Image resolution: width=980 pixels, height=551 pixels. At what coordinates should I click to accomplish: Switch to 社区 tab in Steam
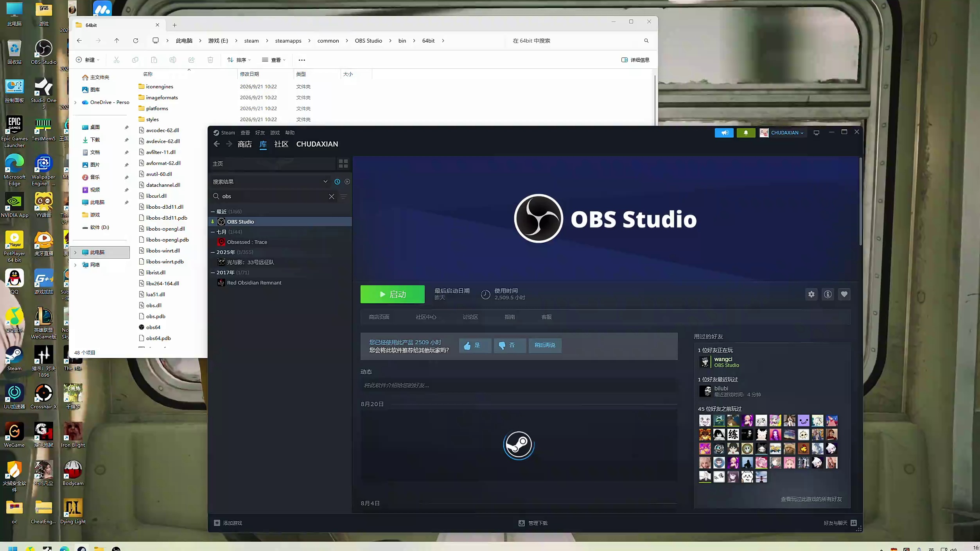[x=281, y=144]
